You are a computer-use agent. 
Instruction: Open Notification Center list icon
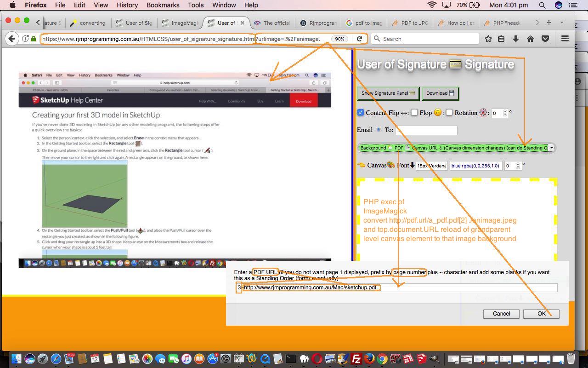click(573, 5)
